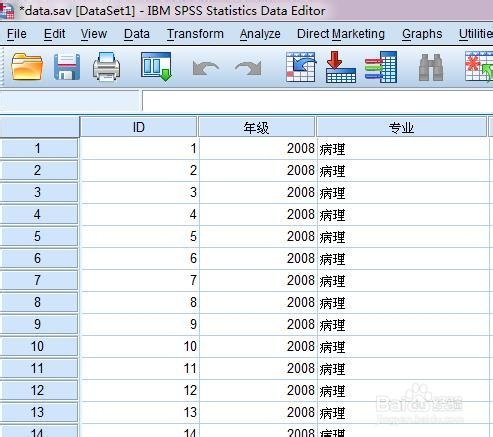Click the Variables info icon

click(x=381, y=67)
